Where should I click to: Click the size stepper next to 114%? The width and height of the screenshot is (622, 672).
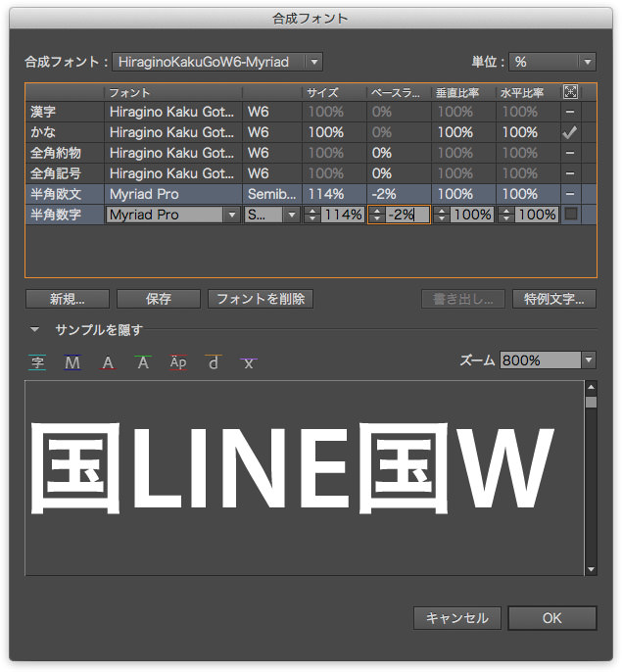(312, 215)
